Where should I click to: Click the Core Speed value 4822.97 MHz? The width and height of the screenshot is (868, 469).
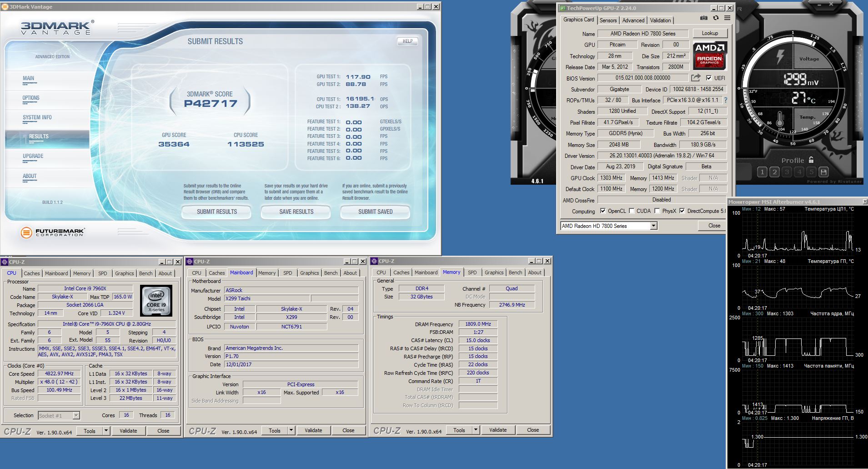coord(59,374)
